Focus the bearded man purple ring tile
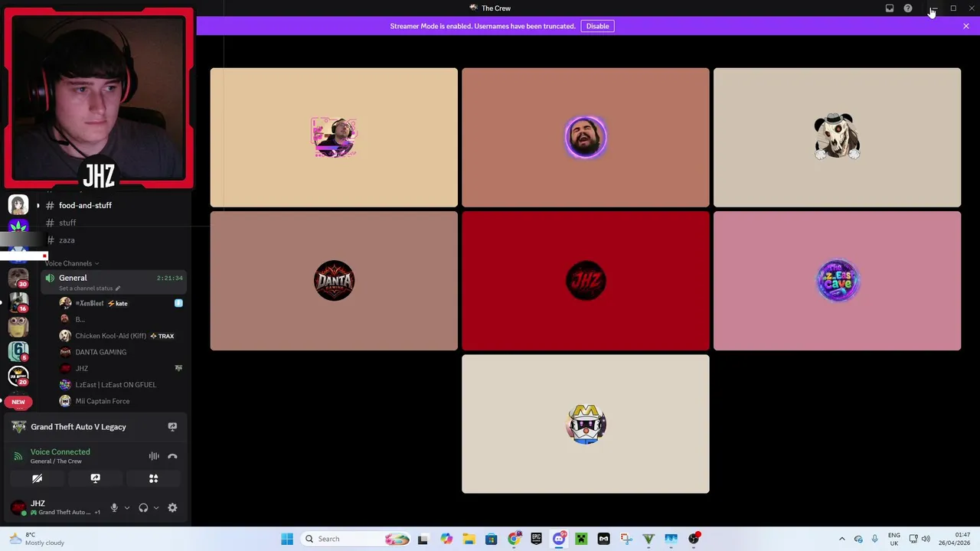Image resolution: width=980 pixels, height=551 pixels. [x=586, y=137]
